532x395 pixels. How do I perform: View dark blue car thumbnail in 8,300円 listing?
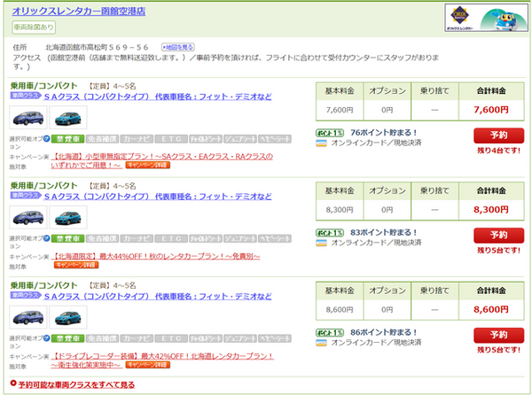point(28,218)
